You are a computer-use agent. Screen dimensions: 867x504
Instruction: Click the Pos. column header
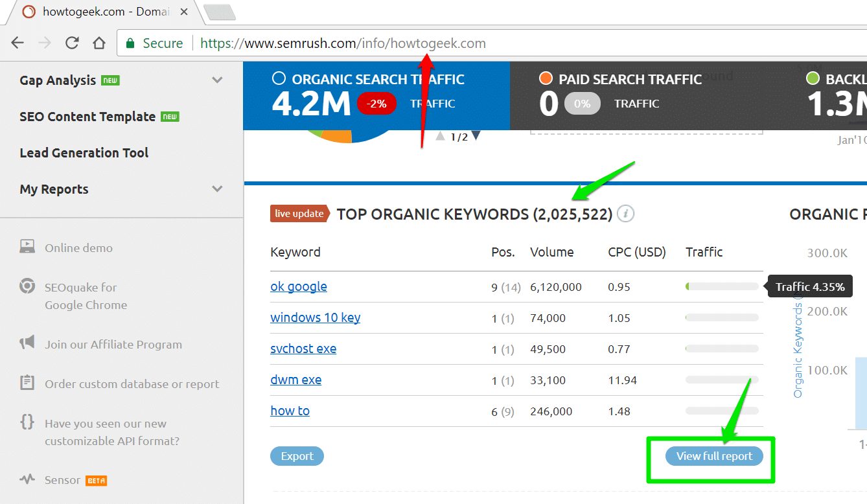coord(503,252)
